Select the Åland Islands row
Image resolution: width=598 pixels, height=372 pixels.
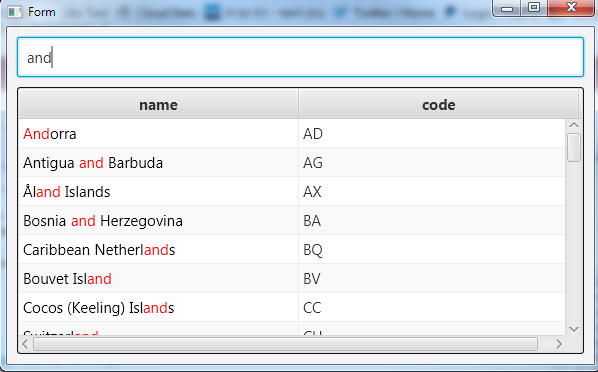292,192
